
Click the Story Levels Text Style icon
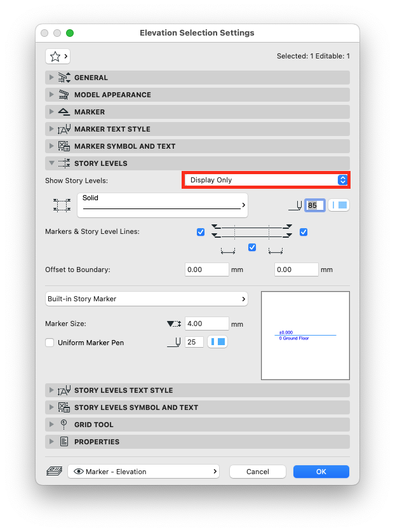[64, 390]
